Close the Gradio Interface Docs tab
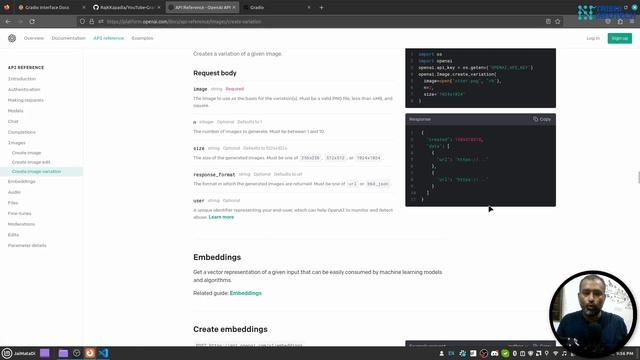 click(x=84, y=7)
